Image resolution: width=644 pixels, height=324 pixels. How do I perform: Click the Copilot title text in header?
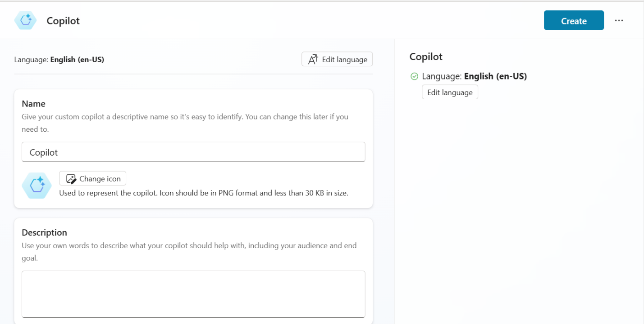pyautogui.click(x=63, y=21)
